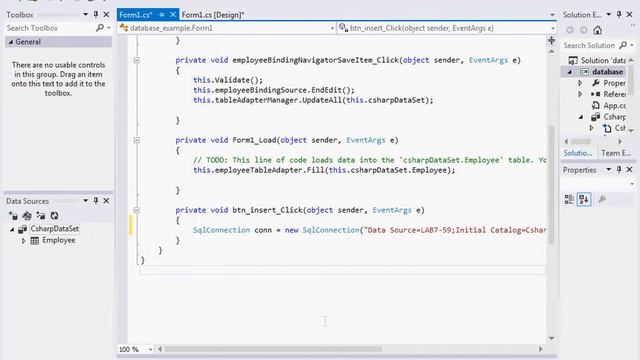This screenshot has height=360, width=640.
Task: Click the Solution Explorer Home icon
Action: point(598,30)
